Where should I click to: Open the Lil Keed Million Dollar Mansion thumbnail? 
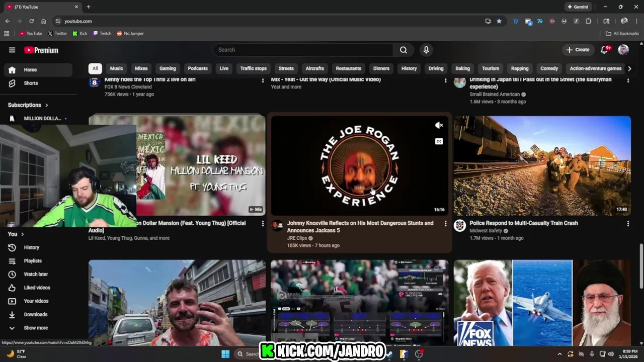[x=201, y=166]
